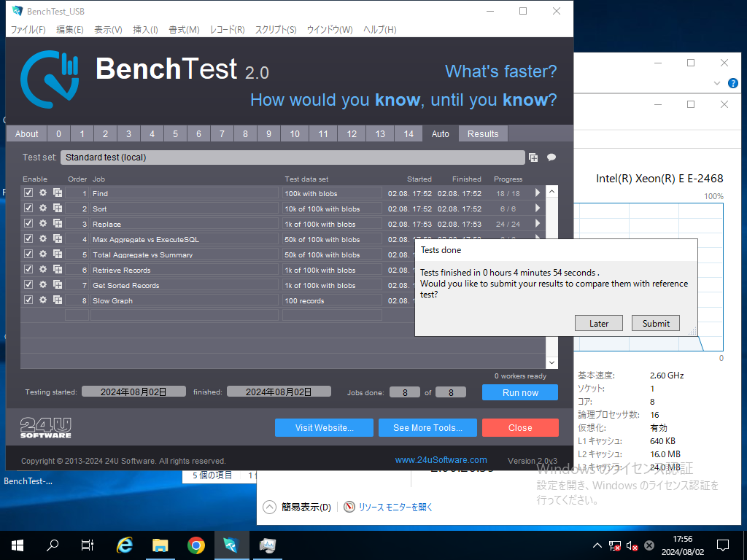Image resolution: width=747 pixels, height=560 pixels.
Task: Click the Run now button
Action: pyautogui.click(x=520, y=393)
